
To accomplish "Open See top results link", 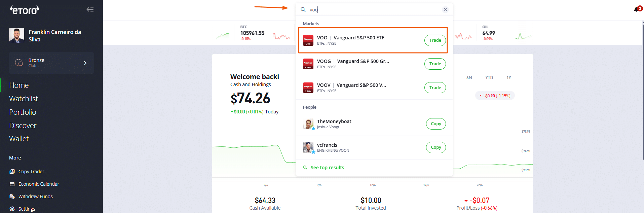I will point(327,168).
